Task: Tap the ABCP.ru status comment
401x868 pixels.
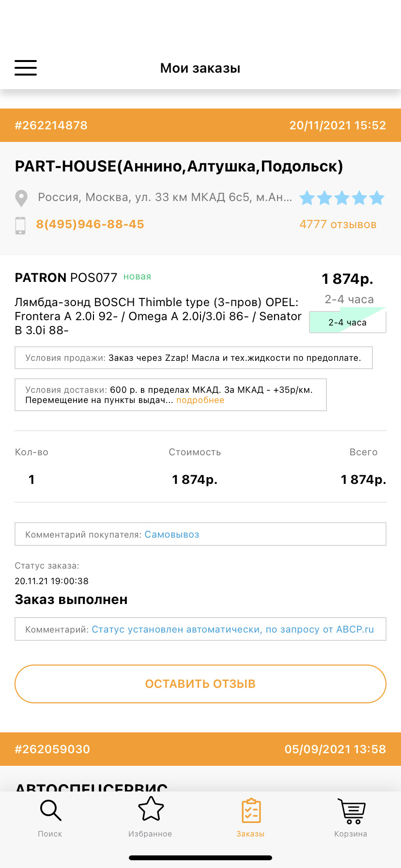Action: 232,629
